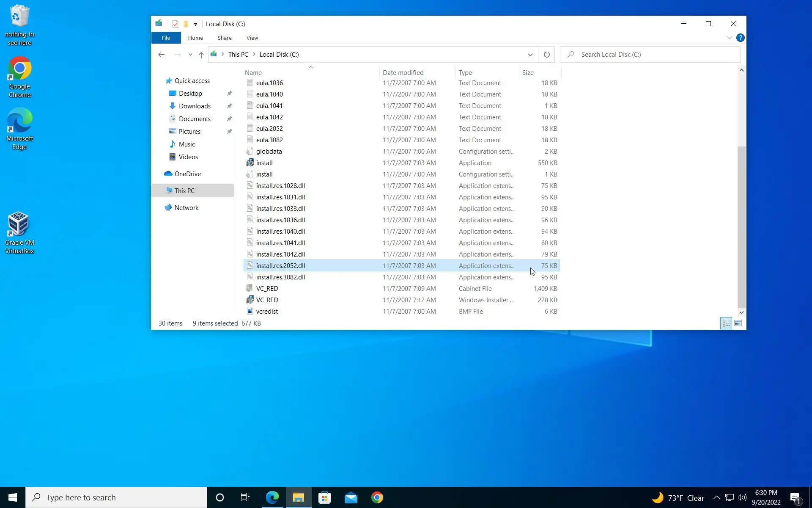Click This PC in the breadcrumb path
The height and width of the screenshot is (508, 812).
click(x=238, y=55)
